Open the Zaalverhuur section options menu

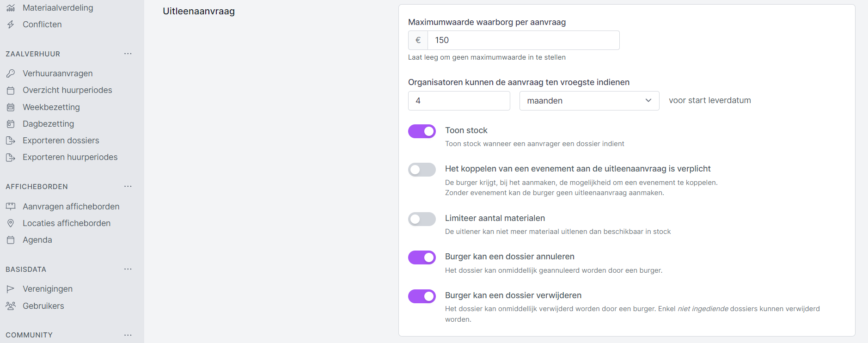128,54
